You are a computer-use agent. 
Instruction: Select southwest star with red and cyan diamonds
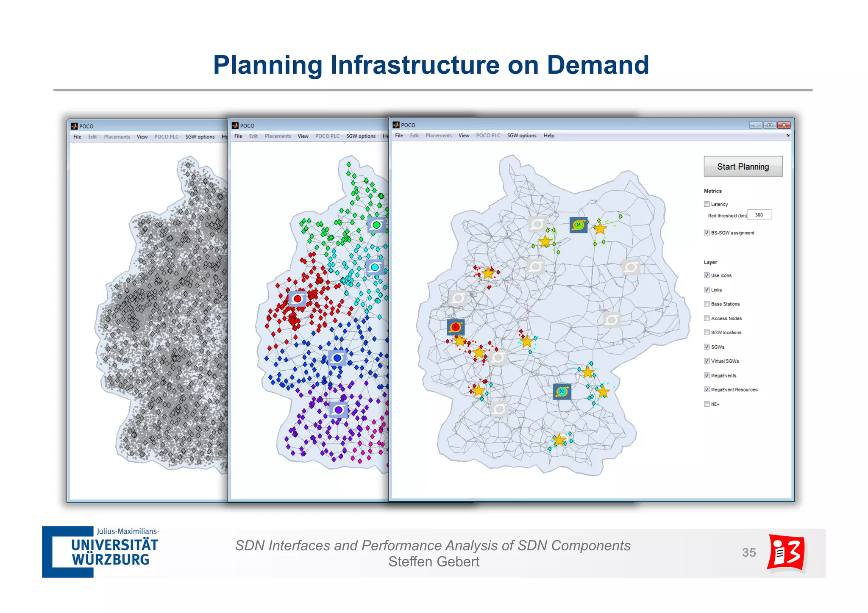pyautogui.click(x=478, y=390)
